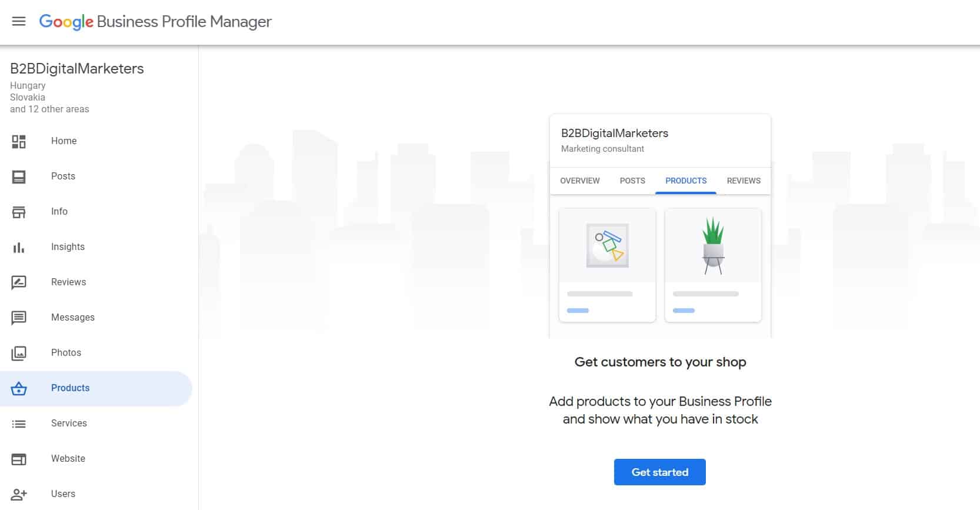Go to Website section
The image size is (980, 510).
tap(96, 459)
